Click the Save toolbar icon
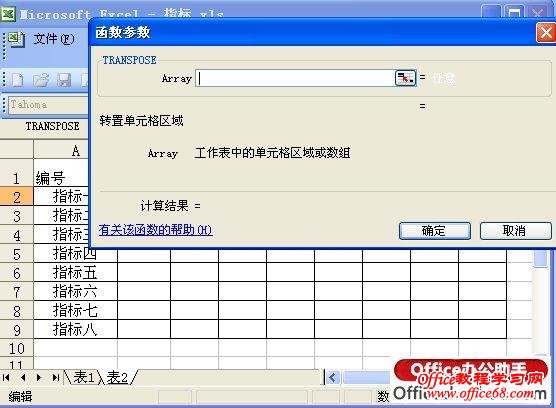 [x=64, y=80]
